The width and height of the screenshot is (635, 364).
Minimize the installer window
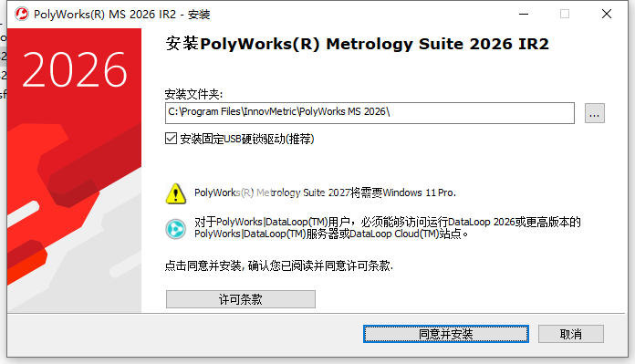[x=524, y=15]
